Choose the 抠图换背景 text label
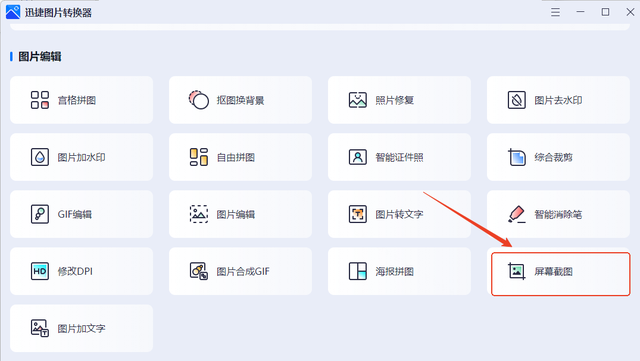Viewport: 640px width, 361px height. [240, 100]
